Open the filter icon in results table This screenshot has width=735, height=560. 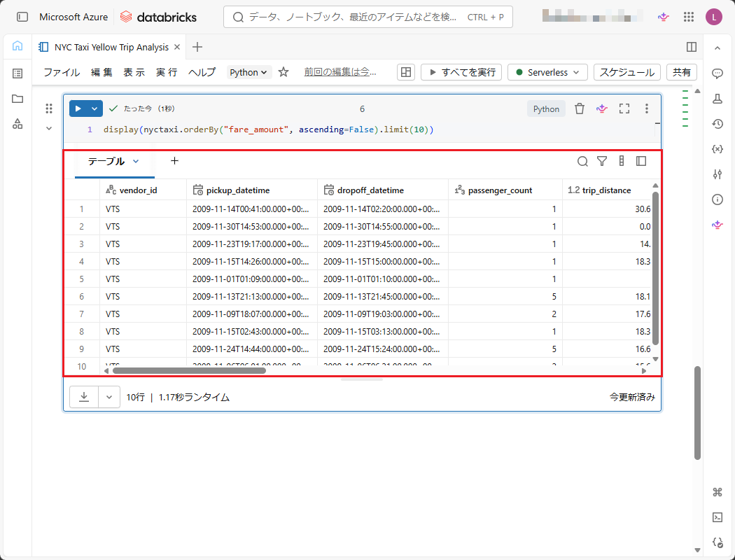point(602,162)
